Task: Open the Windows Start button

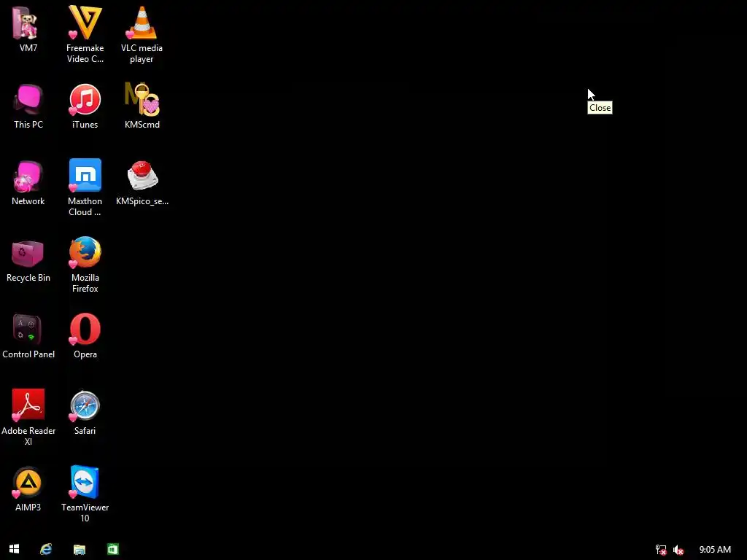Action: pos(15,549)
